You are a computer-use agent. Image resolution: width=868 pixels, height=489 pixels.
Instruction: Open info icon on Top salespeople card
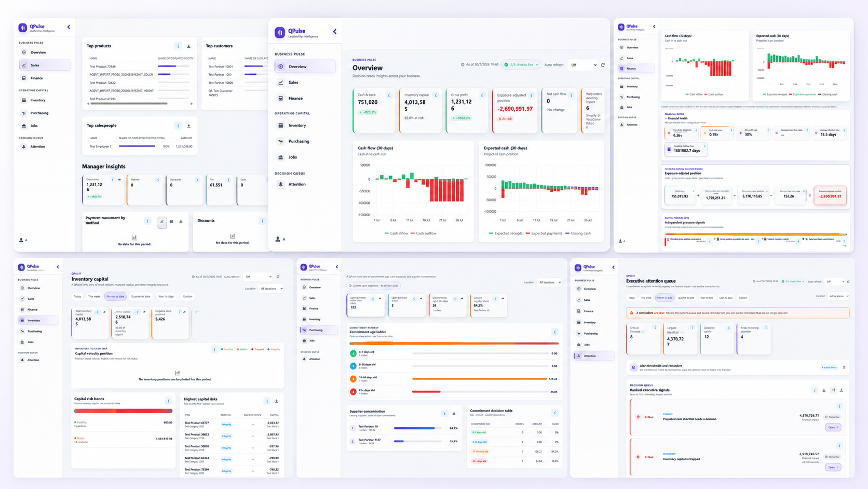(x=178, y=126)
